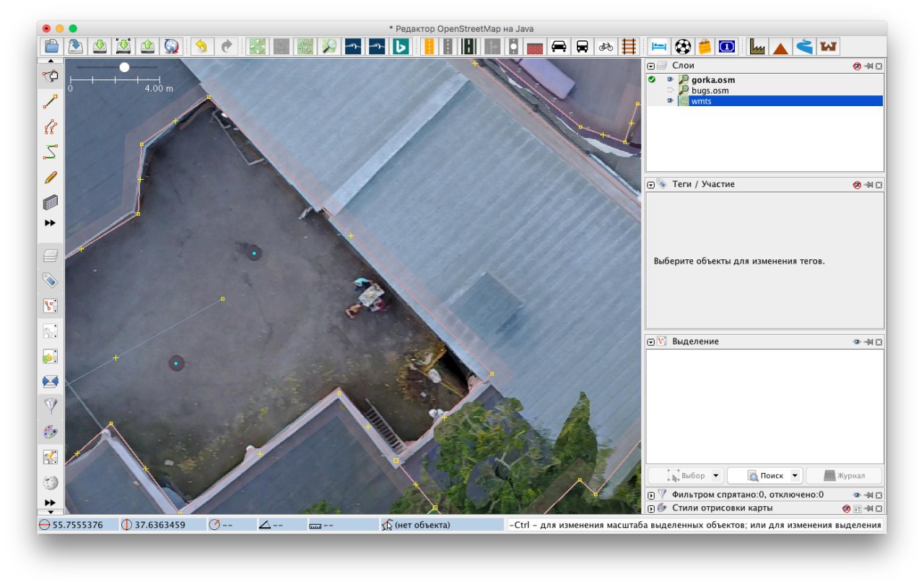Select the soccer ball sport preset icon
Viewport: 924px width, 587px height.
682,46
